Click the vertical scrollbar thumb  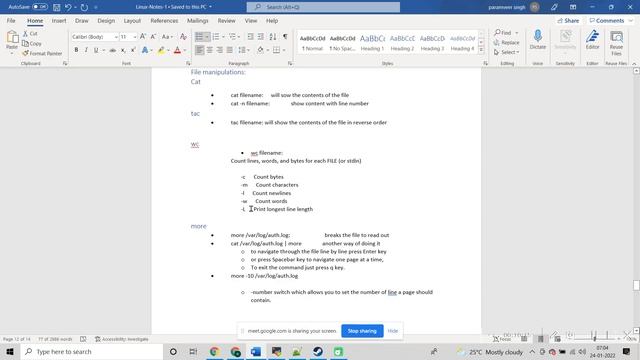pyautogui.click(x=636, y=285)
